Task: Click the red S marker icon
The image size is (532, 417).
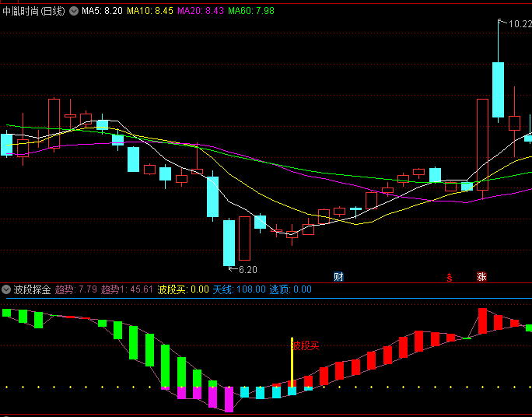Action: (450, 278)
